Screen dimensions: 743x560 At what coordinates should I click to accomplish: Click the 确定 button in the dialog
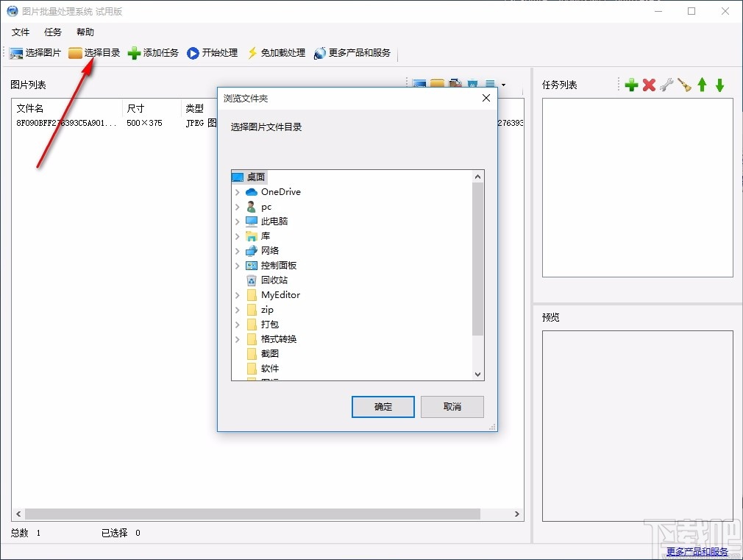[383, 406]
